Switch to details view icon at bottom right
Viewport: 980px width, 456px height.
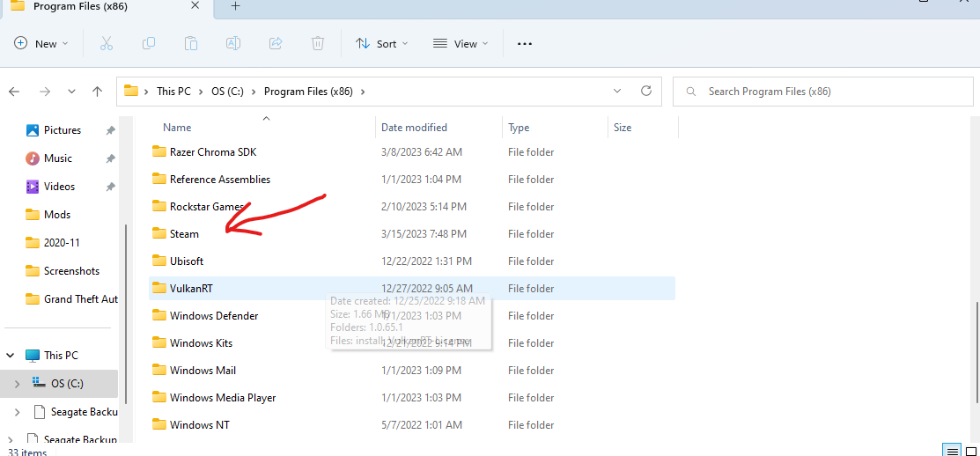[x=951, y=451]
